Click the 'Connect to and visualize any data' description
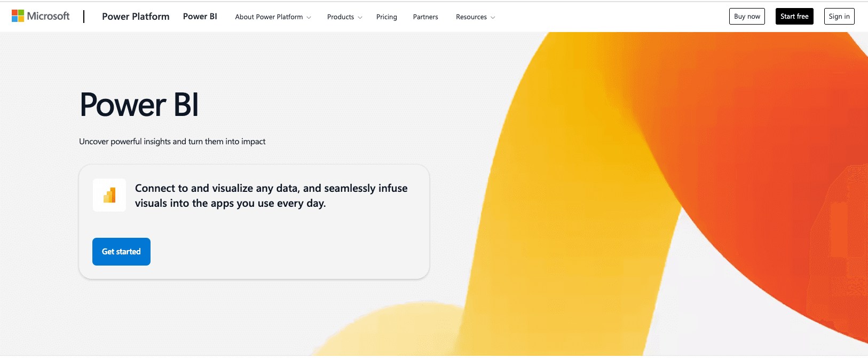The image size is (868, 358). coord(271,196)
